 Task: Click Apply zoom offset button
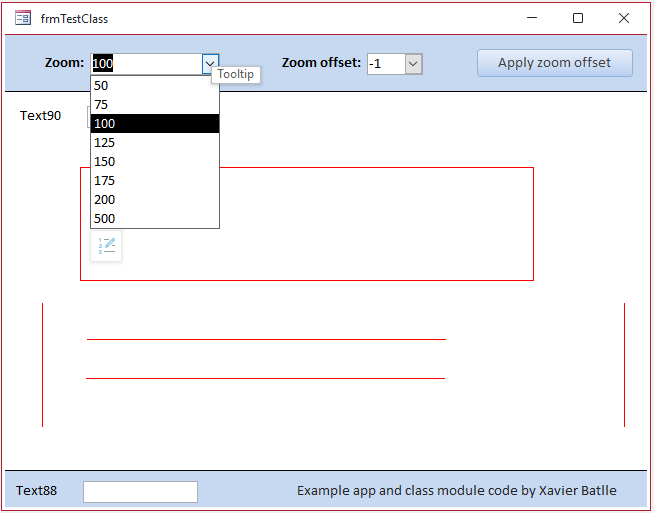(x=555, y=63)
